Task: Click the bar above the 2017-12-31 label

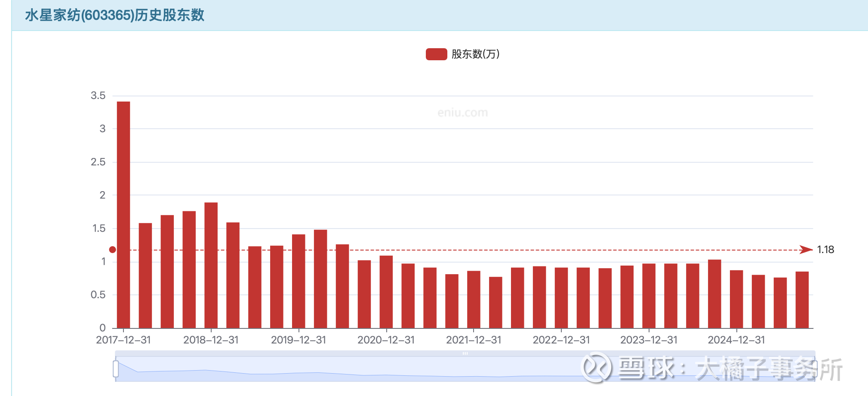Action: point(123,215)
